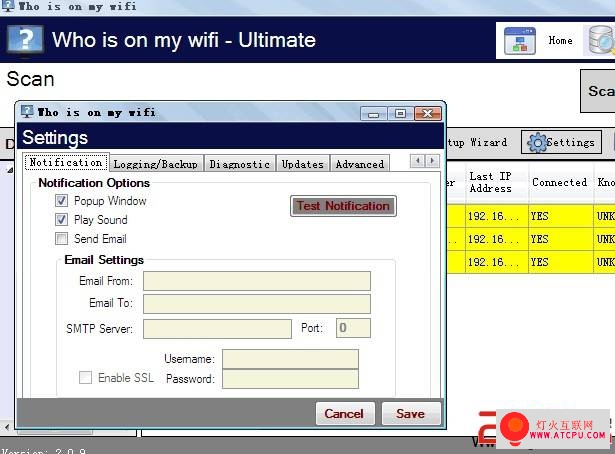615x454 pixels.
Task: Select the Username input field
Action: pyautogui.click(x=290, y=359)
